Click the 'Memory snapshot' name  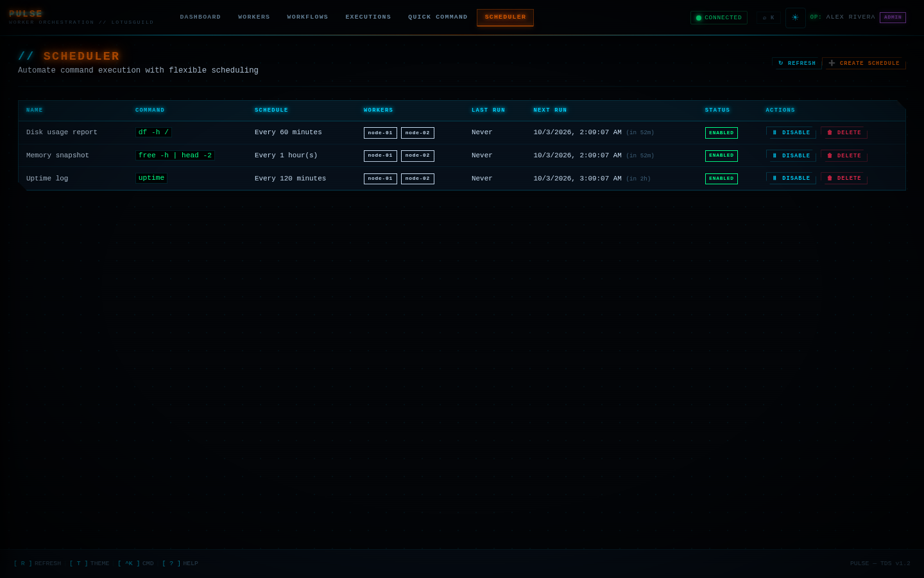pos(58,155)
